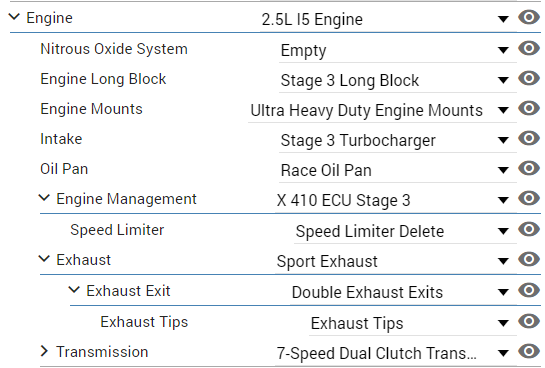This screenshot has height=368, width=545.
Task: Collapse the Exhaust Exit subgroup
Action: click(74, 289)
